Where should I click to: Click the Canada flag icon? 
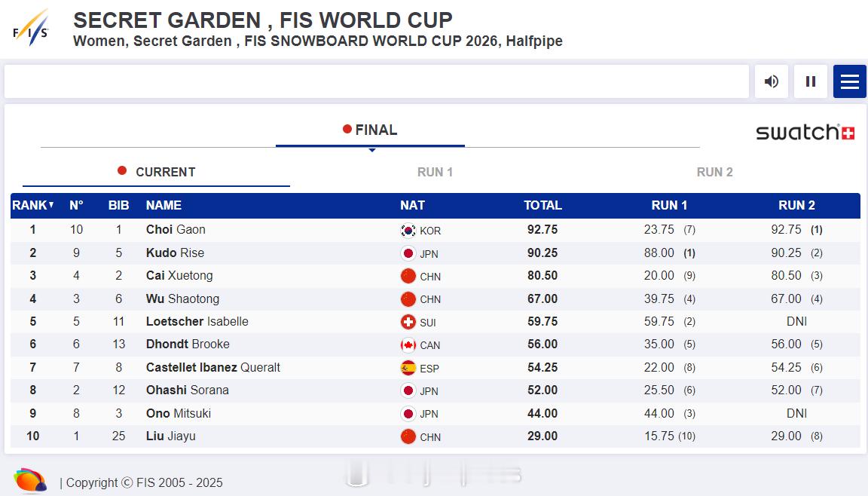408,345
